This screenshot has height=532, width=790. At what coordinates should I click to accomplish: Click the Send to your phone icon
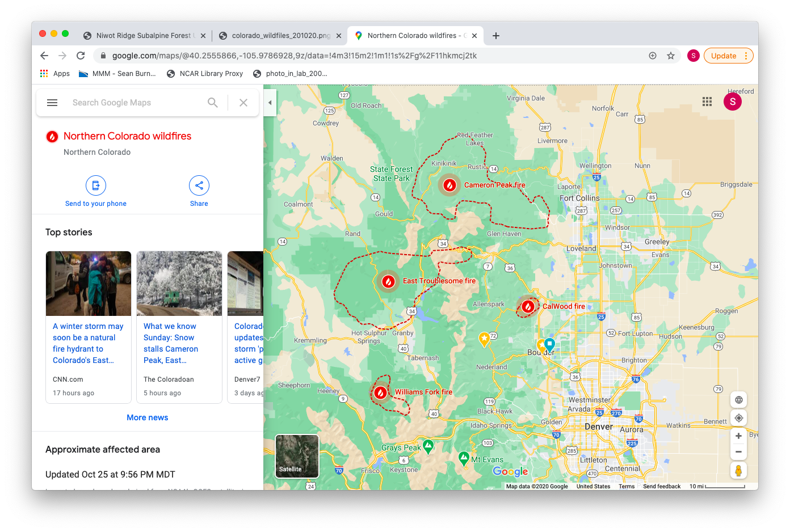[96, 185]
